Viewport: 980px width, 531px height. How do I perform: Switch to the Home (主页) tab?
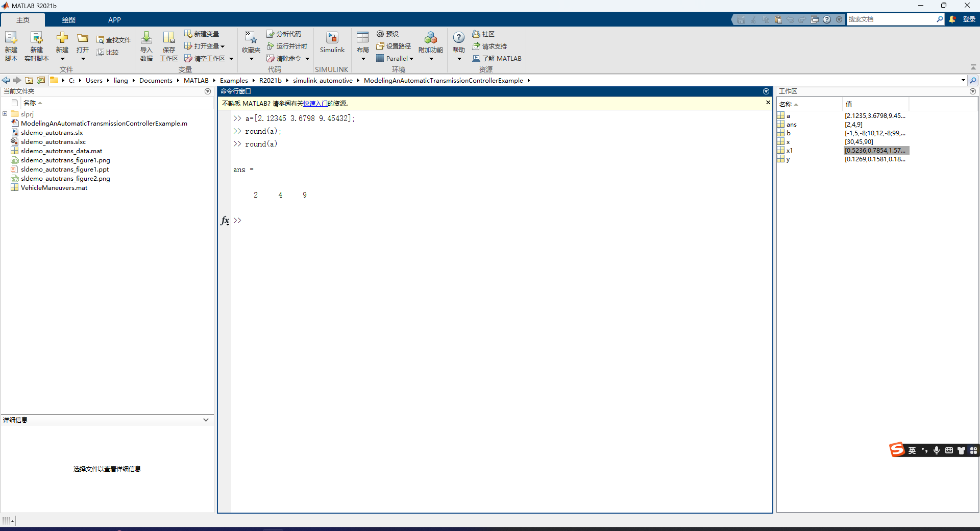tap(23, 20)
